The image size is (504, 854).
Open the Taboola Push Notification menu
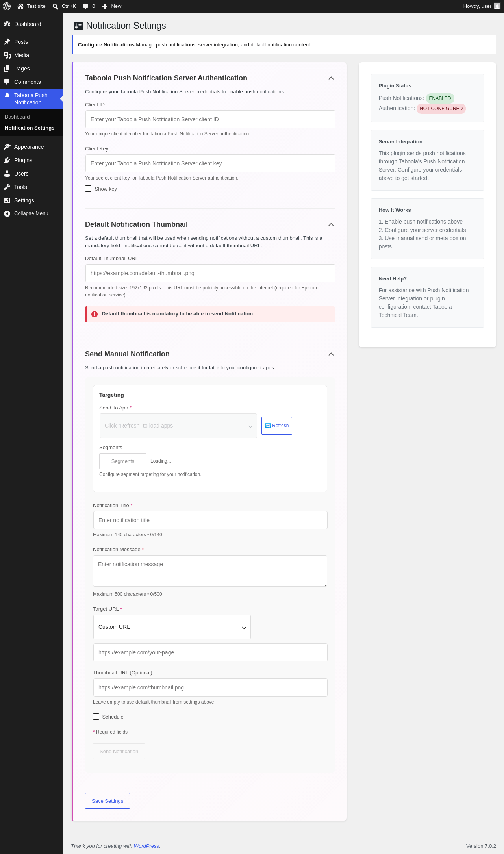tap(31, 99)
